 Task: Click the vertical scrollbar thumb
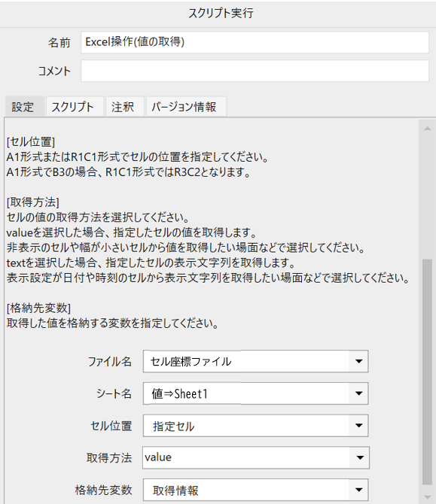[x=427, y=372]
